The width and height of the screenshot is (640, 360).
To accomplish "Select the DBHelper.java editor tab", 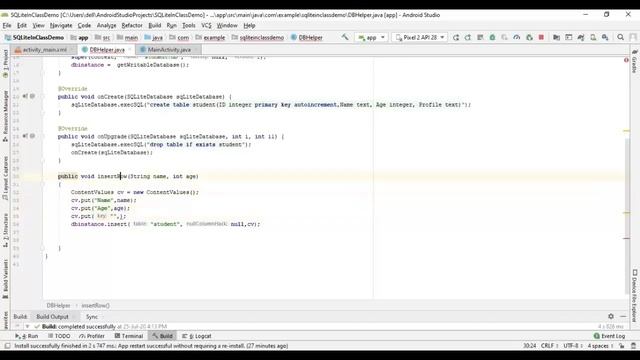I will click(x=107, y=49).
